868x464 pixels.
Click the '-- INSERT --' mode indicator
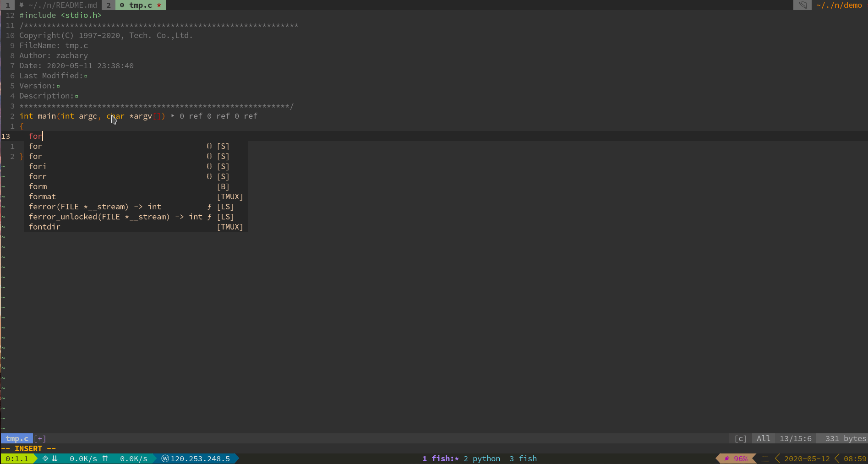pos(28,448)
